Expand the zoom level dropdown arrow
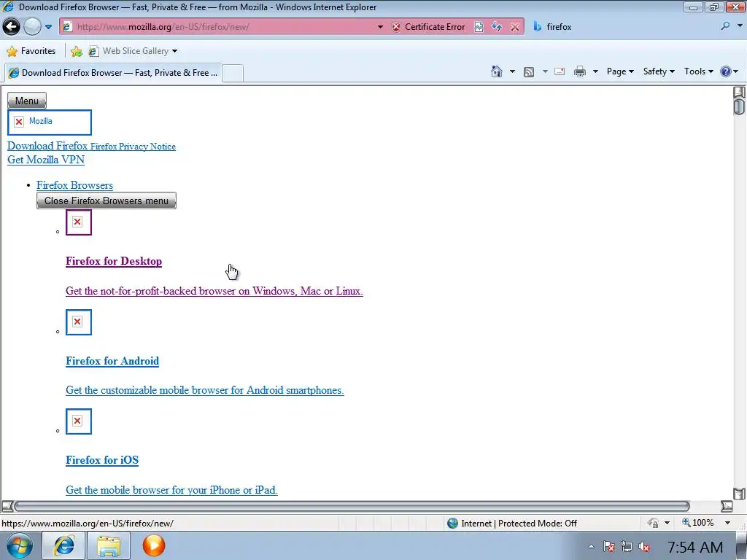The height and width of the screenshot is (560, 747). point(727,523)
